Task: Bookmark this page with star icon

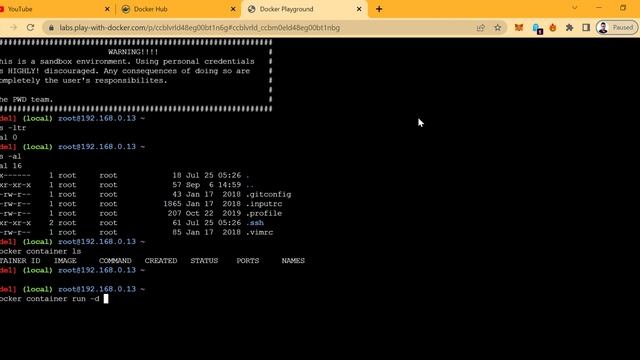Action: click(x=498, y=28)
